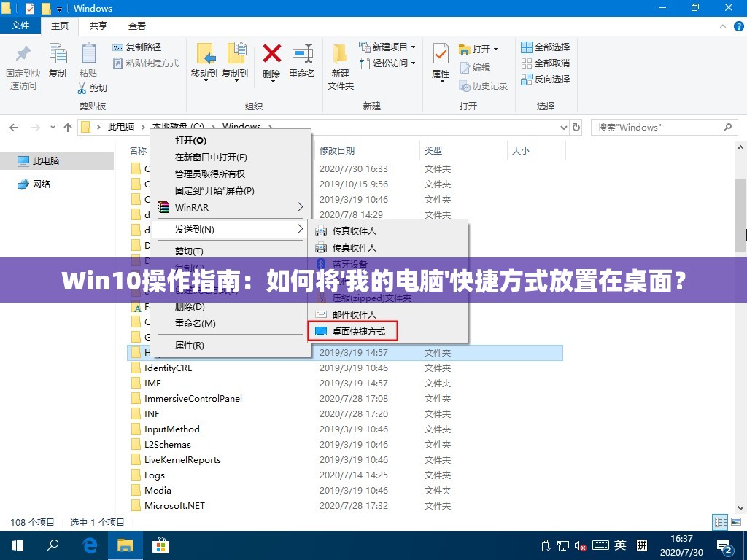Select the ImmersiveControlPanel folder
The width and height of the screenshot is (747, 560).
pos(193,399)
